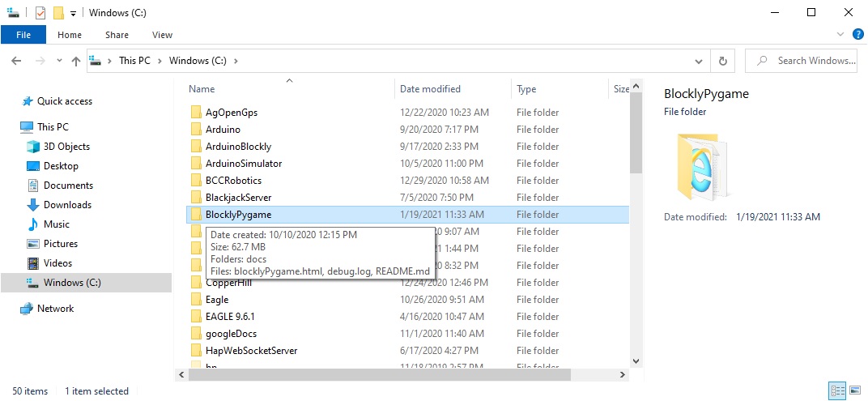Open the 3D Objects folder in sidebar
This screenshot has width=868, height=401.
point(66,147)
